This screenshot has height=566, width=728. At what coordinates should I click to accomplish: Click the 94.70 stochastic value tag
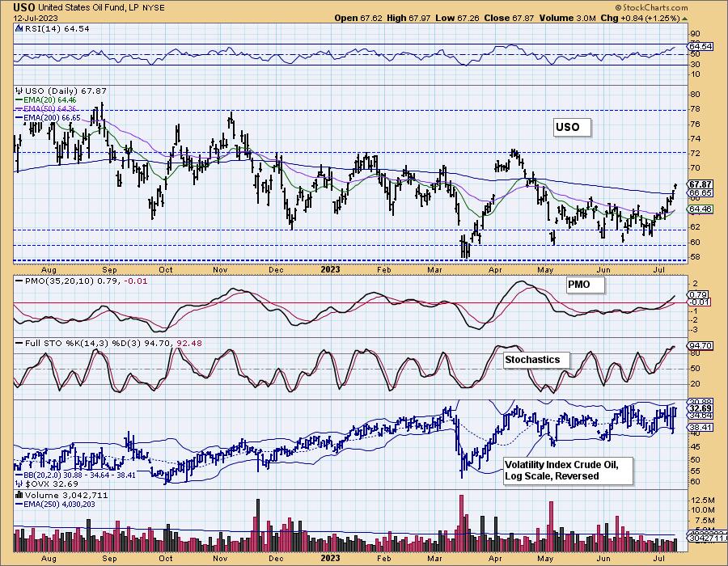(700, 345)
